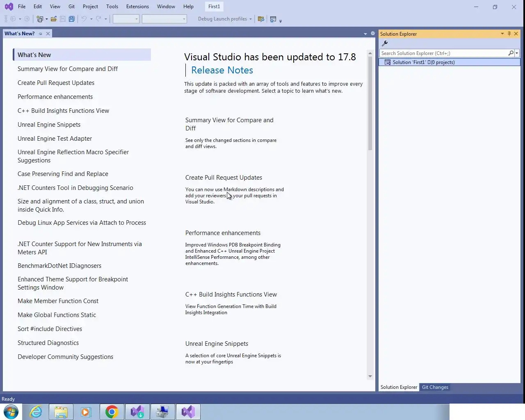Launch Windows Media Player from taskbar
Screen dimensions: 525x420
point(86,411)
